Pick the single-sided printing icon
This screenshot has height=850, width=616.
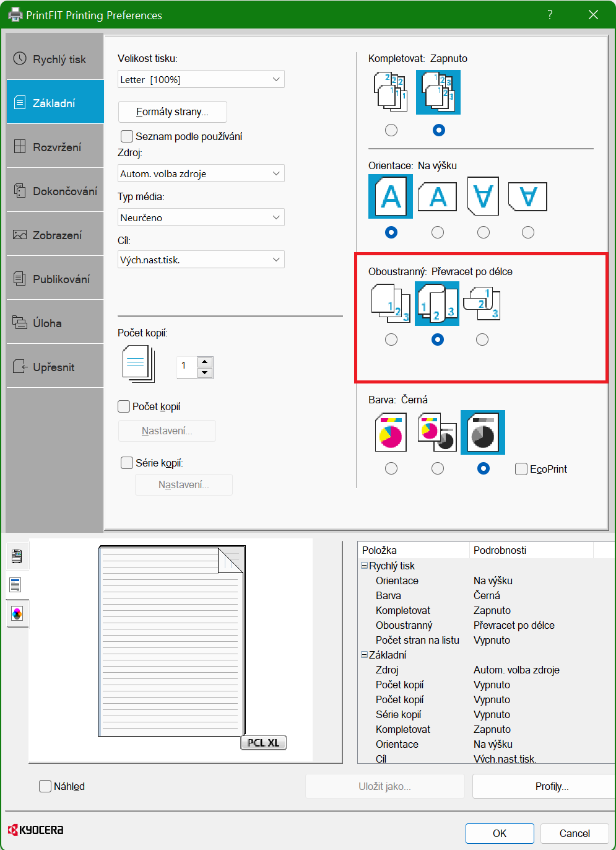coord(391,303)
